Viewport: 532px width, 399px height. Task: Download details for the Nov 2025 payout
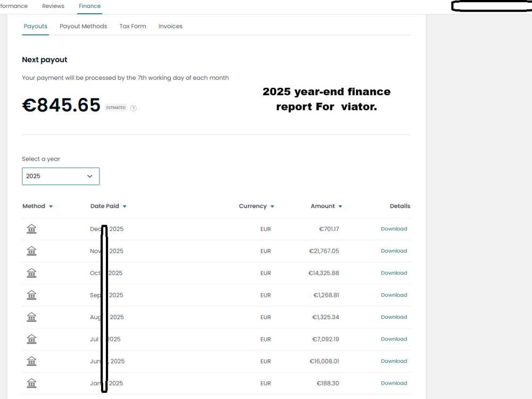pyautogui.click(x=394, y=251)
